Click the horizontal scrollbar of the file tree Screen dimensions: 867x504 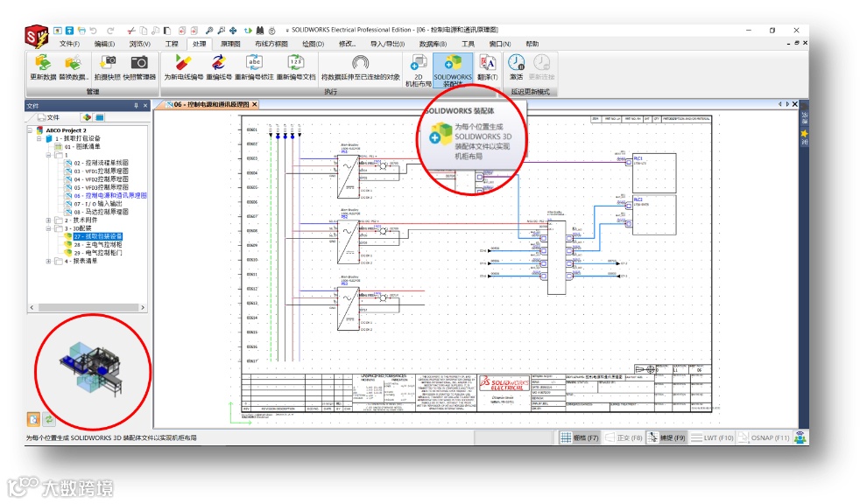point(88,307)
